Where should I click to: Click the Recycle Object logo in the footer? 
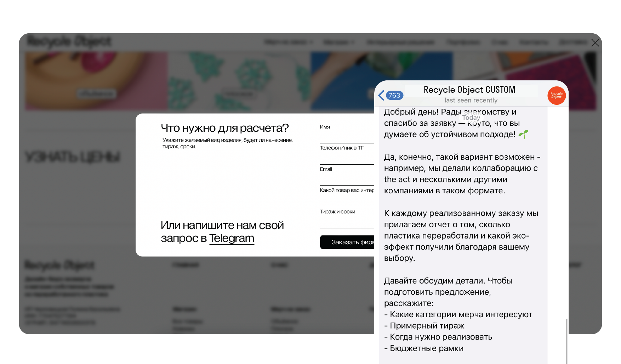(59, 265)
